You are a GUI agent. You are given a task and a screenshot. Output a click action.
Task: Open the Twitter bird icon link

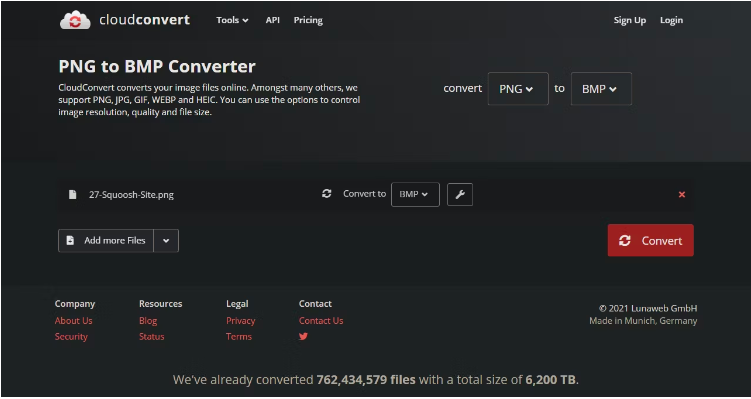pos(303,336)
